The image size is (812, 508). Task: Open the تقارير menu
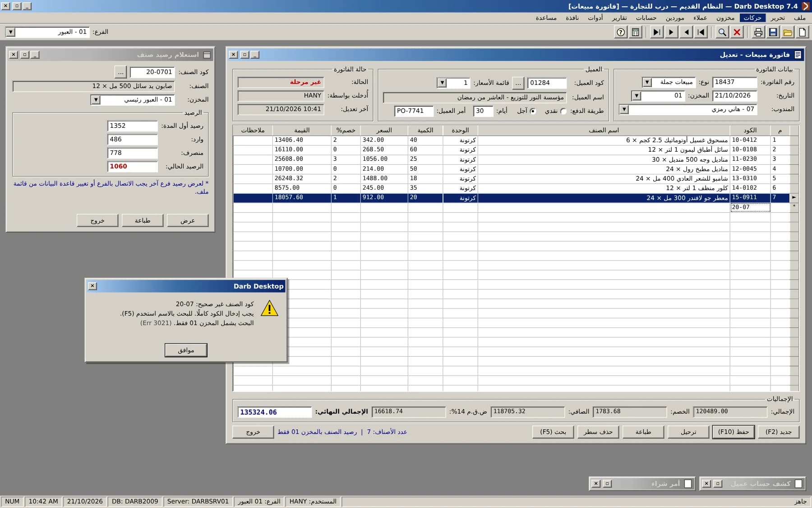[x=619, y=18]
